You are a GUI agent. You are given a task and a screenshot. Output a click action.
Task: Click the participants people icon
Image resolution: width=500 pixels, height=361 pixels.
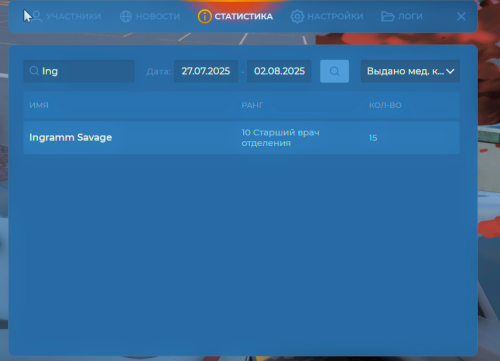[x=37, y=16]
